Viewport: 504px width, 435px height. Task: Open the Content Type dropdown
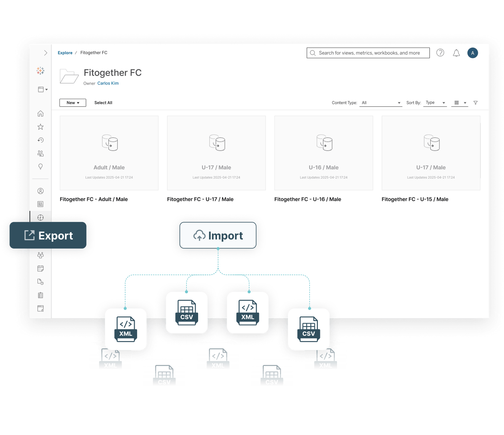coord(380,103)
